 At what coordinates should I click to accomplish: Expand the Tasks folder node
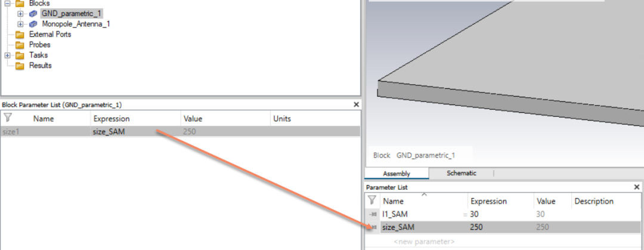point(8,55)
